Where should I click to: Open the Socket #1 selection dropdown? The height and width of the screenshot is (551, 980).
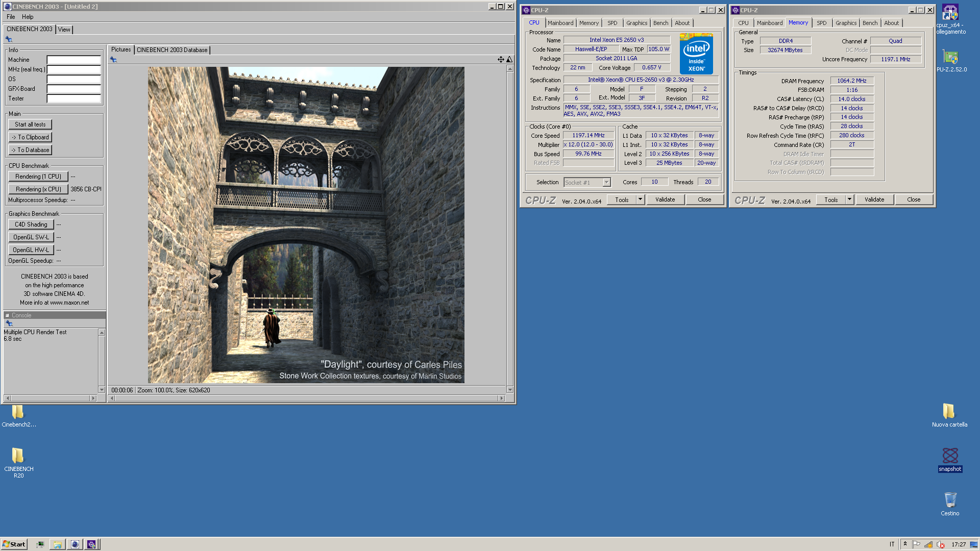[x=606, y=183]
